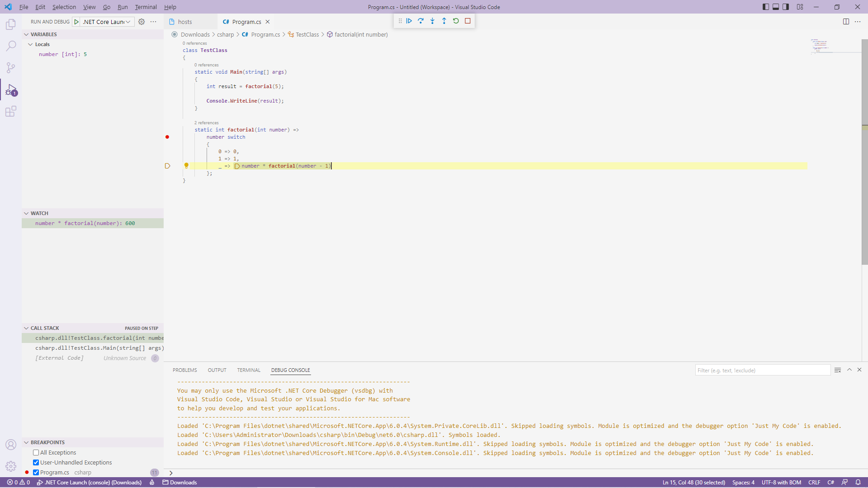Screen dimensions: 868x488
Task: Uncheck User-Unhandled Exceptions checkbox
Action: [x=36, y=462]
